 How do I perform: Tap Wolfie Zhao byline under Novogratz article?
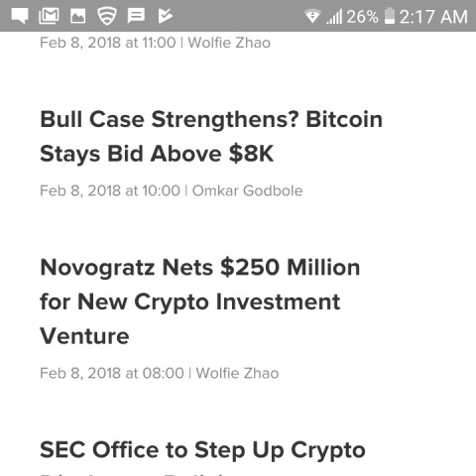[237, 373]
